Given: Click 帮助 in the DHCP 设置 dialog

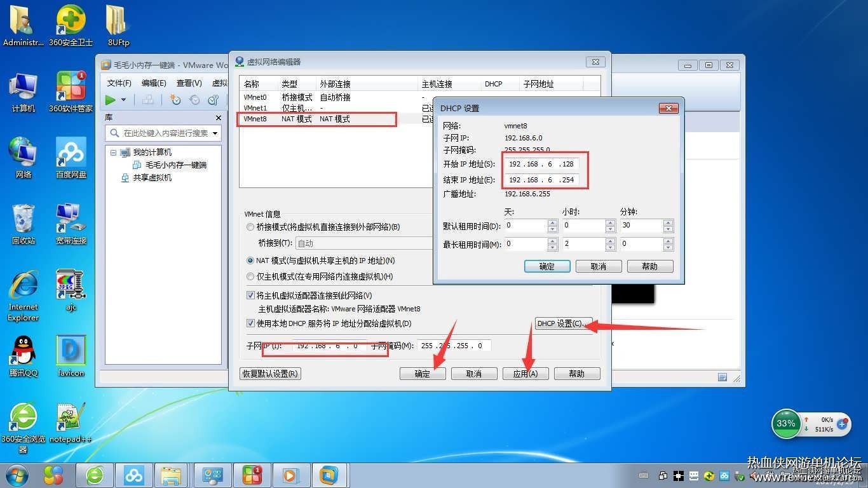Looking at the screenshot, I should [x=650, y=266].
